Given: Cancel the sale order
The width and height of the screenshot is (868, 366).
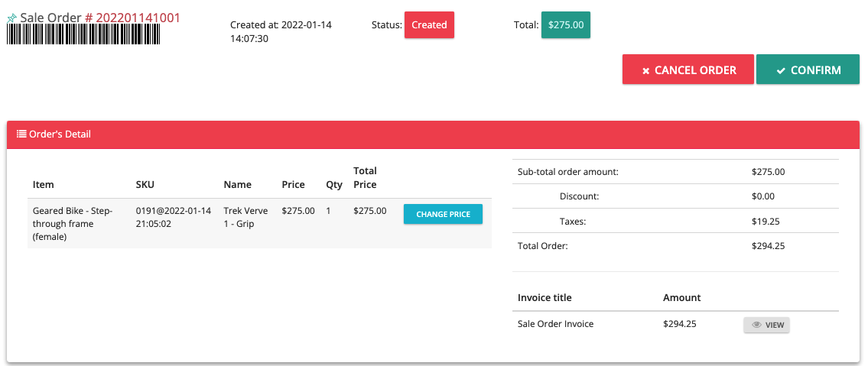Looking at the screenshot, I should click(688, 69).
